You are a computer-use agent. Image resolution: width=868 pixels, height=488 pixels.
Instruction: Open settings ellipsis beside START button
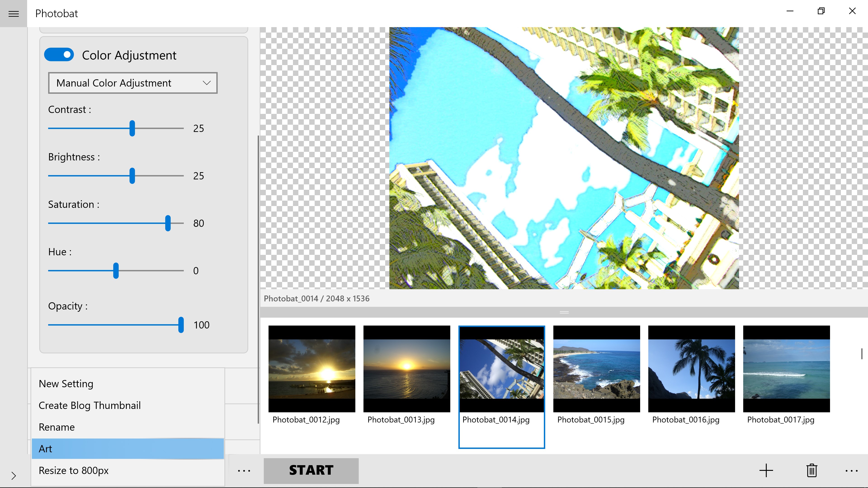pos(244,470)
